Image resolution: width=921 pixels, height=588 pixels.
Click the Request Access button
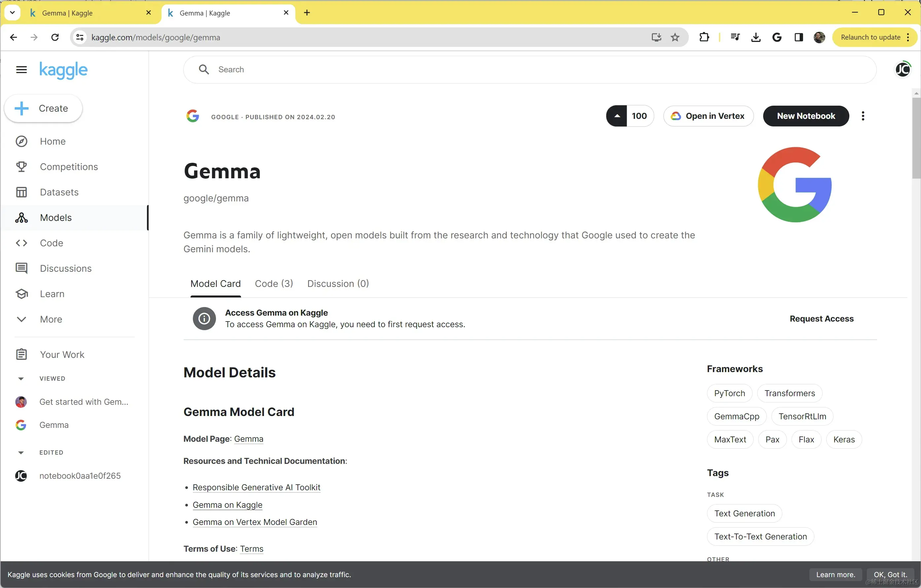pos(822,319)
